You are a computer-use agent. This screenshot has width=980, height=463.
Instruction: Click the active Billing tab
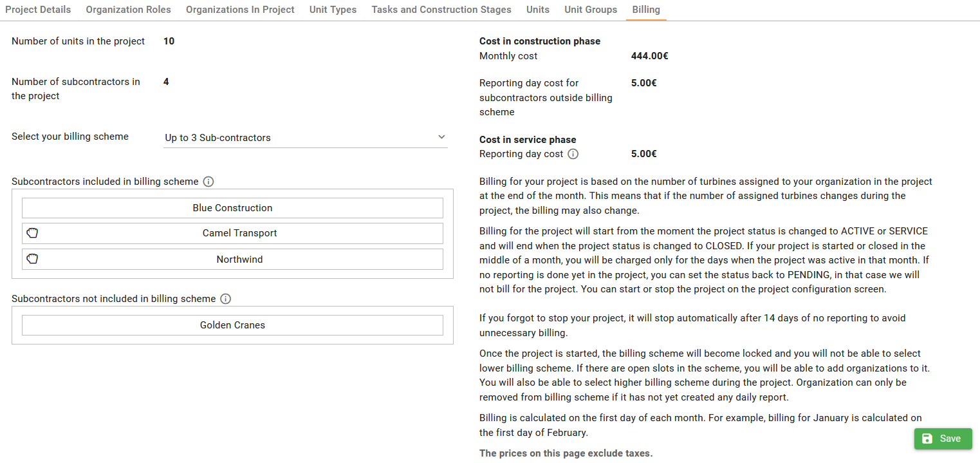[x=646, y=10]
